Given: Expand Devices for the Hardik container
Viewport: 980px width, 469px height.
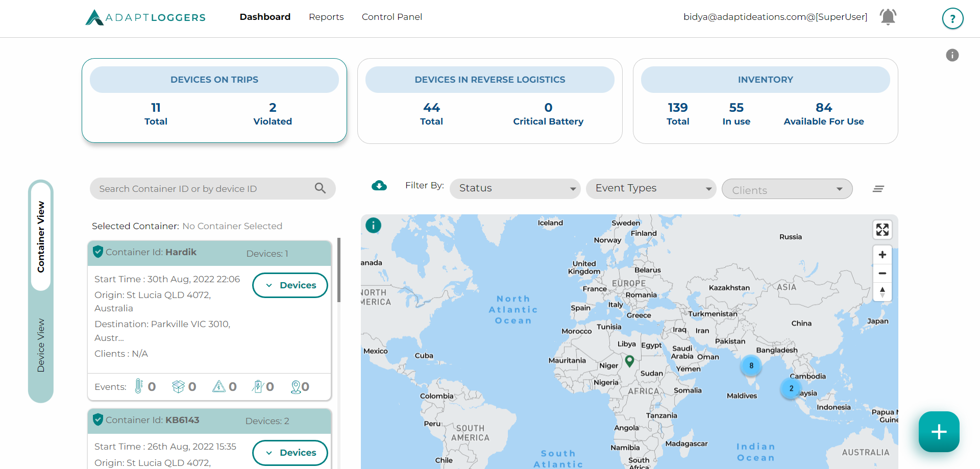Looking at the screenshot, I should pos(290,285).
